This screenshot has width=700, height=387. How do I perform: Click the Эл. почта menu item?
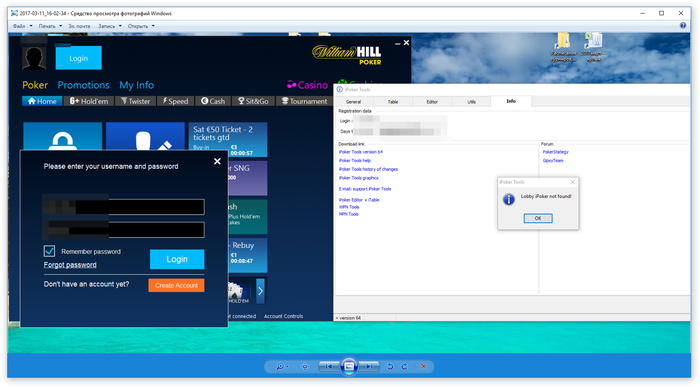click(x=79, y=26)
